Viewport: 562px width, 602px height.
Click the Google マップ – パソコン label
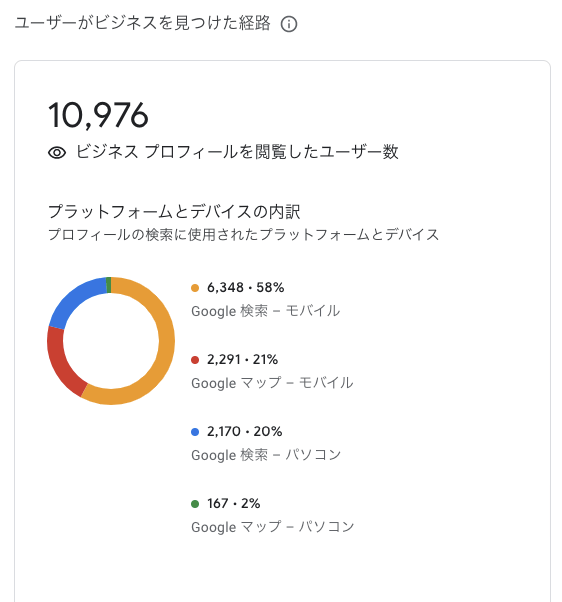pyautogui.click(x=273, y=527)
